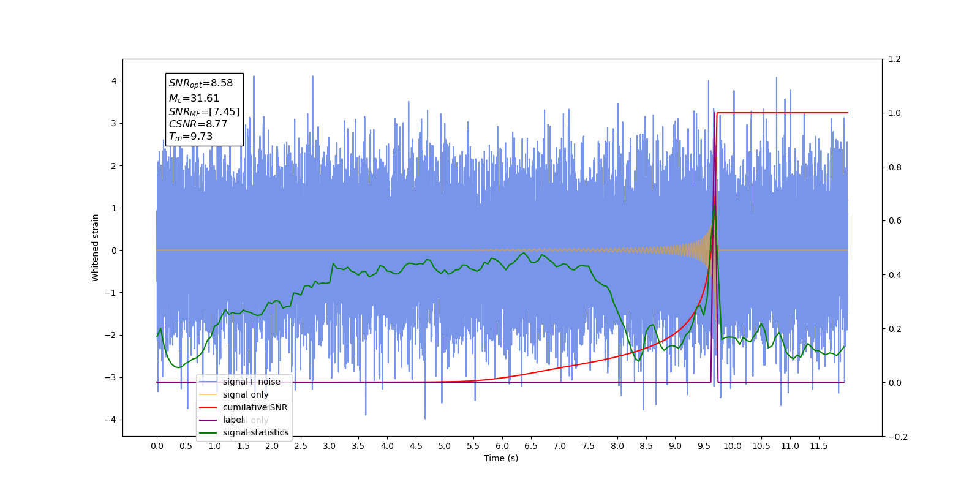
Task: Click the x-axis tick label 3.0
Action: click(x=330, y=446)
